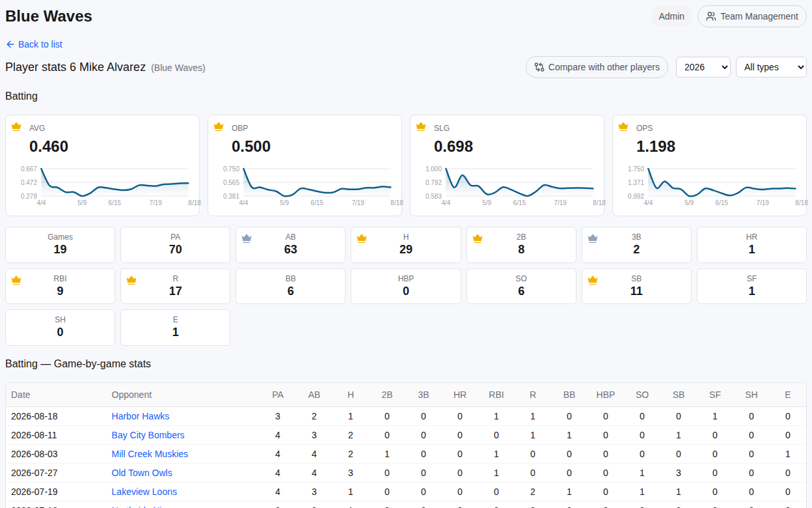The height and width of the screenshot is (508, 812).
Task: Open Team Management
Action: pos(752,16)
